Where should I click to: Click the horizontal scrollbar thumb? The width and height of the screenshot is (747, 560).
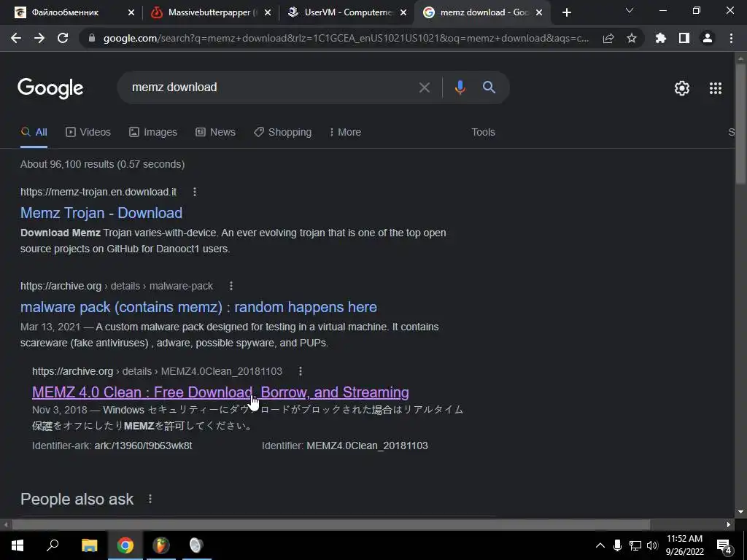coord(330,525)
